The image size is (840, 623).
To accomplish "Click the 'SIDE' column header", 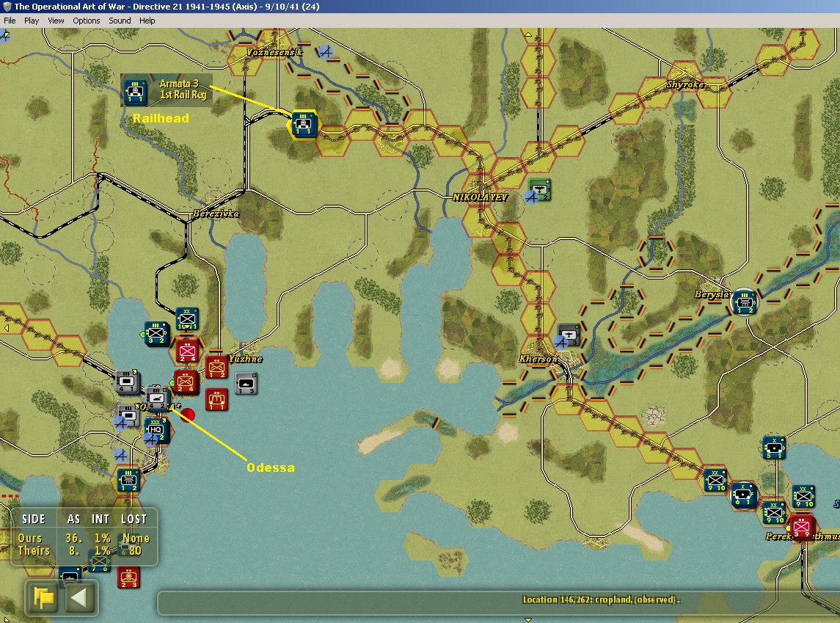I will point(33,519).
